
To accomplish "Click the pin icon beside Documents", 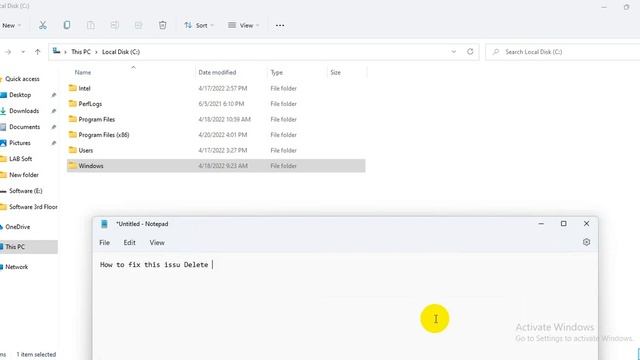I will coord(53,127).
